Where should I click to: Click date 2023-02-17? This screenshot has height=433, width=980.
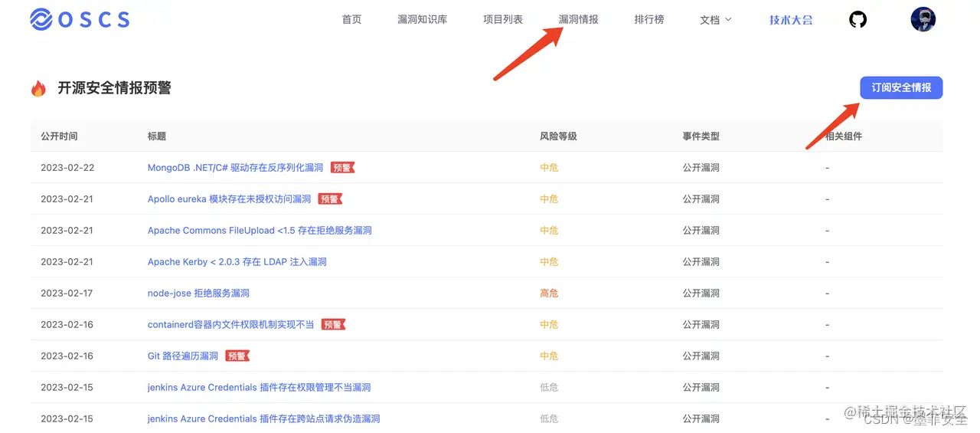point(67,293)
